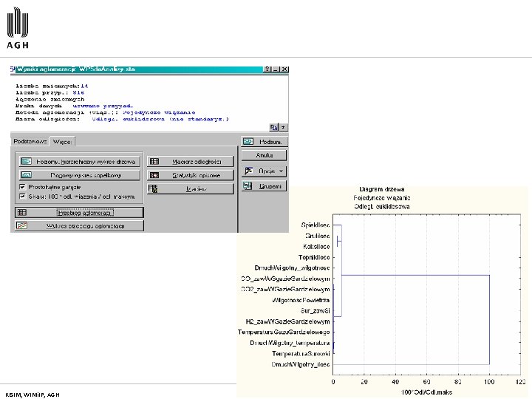The image size is (532, 399).
Task: Click the KISIM, WIMiIP, AGH footer text
Action: (x=33, y=395)
